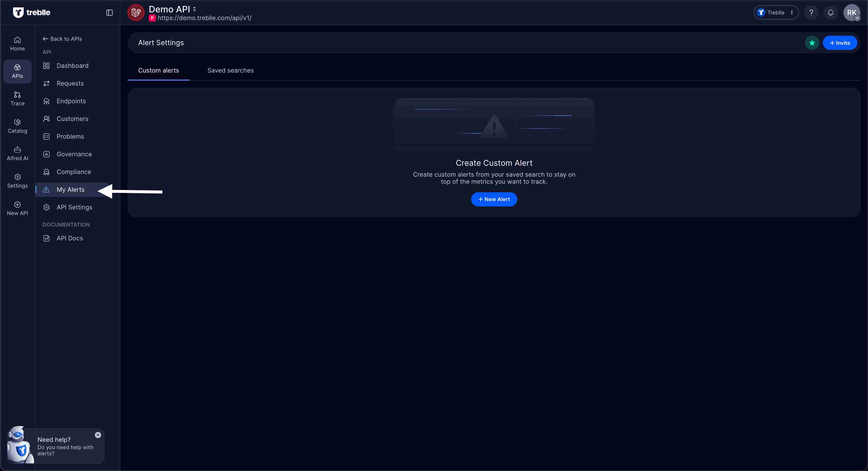
Task: Dismiss the Need help popup
Action: click(x=98, y=435)
